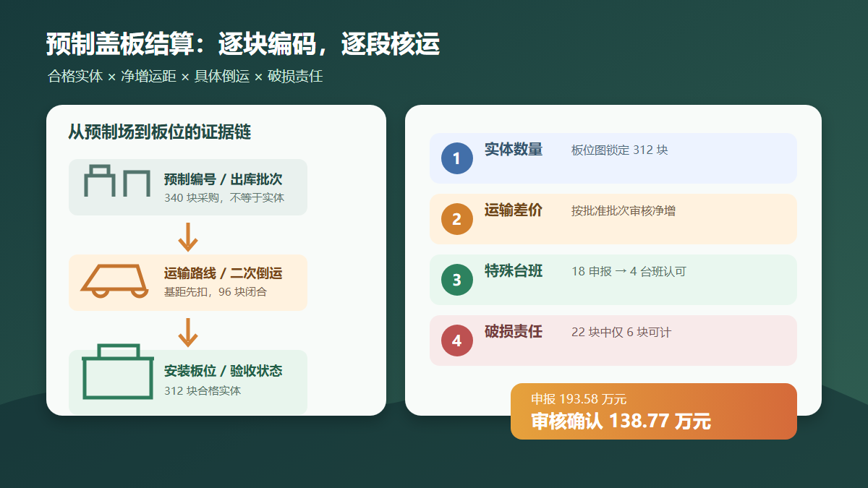Click the green number 3 circle
The height and width of the screenshot is (488, 868).
click(456, 280)
